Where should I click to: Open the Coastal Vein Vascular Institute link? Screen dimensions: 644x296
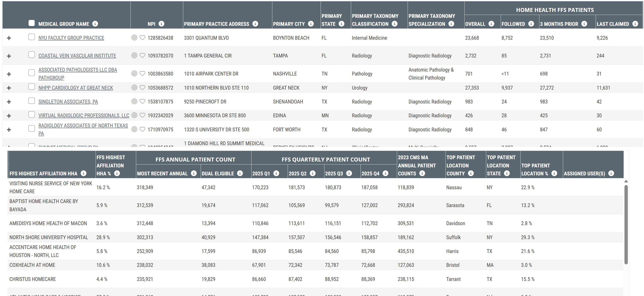pyautogui.click(x=77, y=56)
